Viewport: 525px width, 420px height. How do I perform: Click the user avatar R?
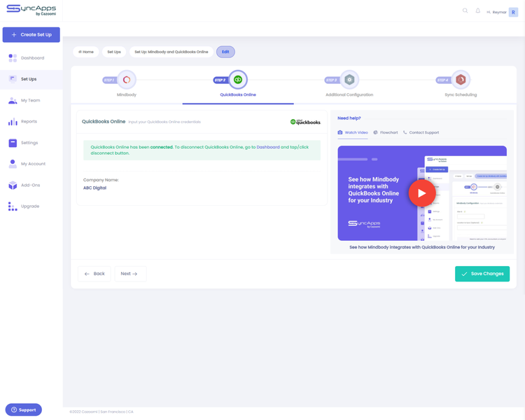(x=513, y=12)
